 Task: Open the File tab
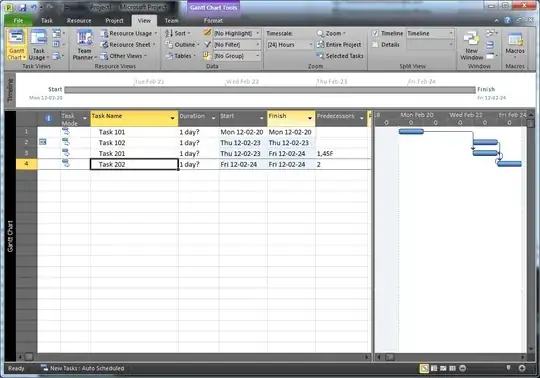[18, 21]
